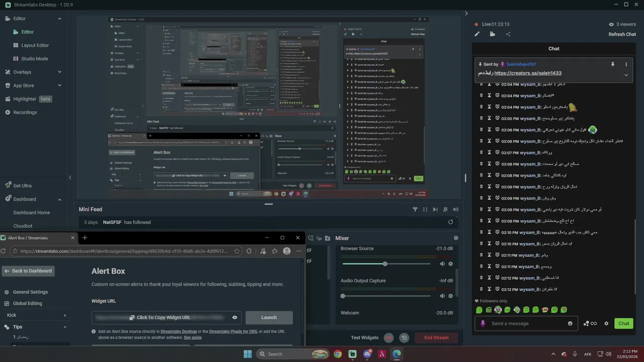Open Layout Editor in the sidebar
This screenshot has height=362, width=644.
[x=35, y=45]
